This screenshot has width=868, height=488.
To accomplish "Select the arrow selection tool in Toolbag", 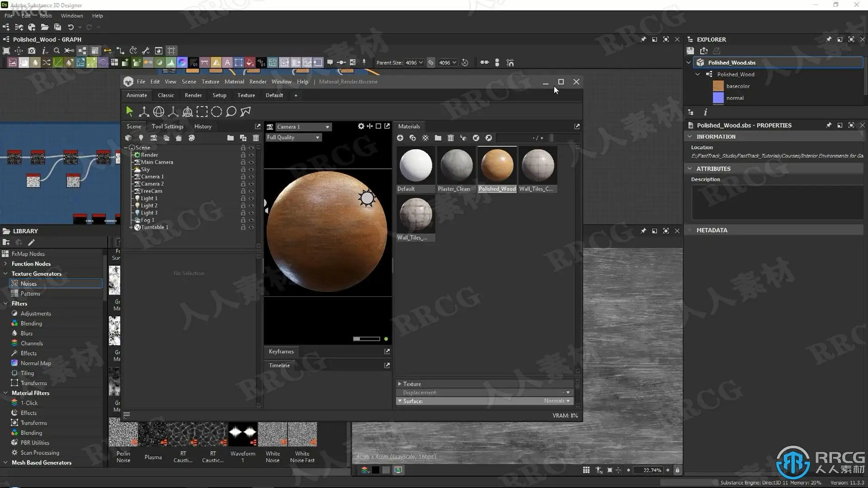I will point(129,111).
